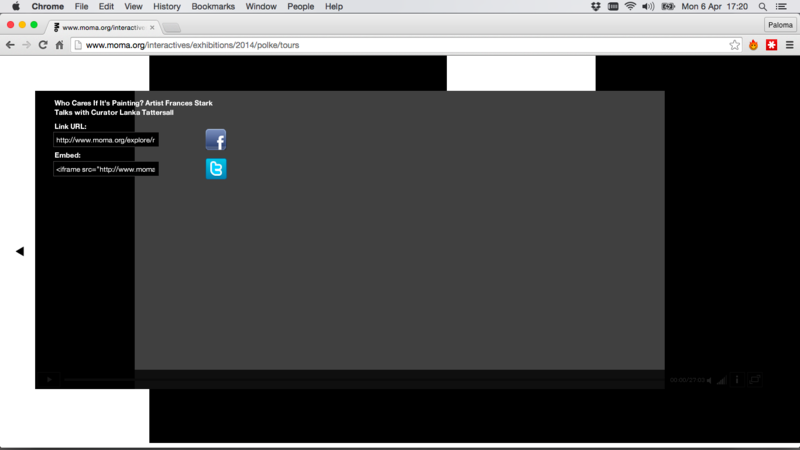Click the previous slide left arrow
This screenshot has height=450, width=800.
tap(20, 251)
